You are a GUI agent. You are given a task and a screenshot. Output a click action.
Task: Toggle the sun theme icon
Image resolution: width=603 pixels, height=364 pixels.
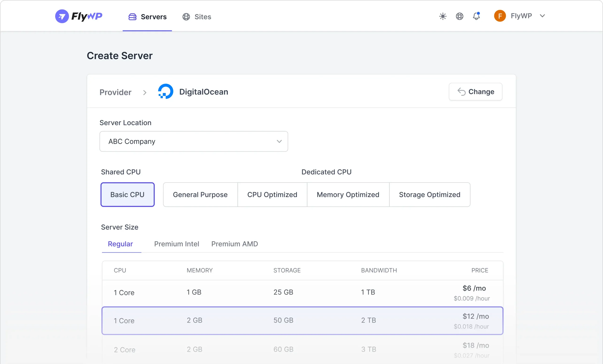pos(443,16)
